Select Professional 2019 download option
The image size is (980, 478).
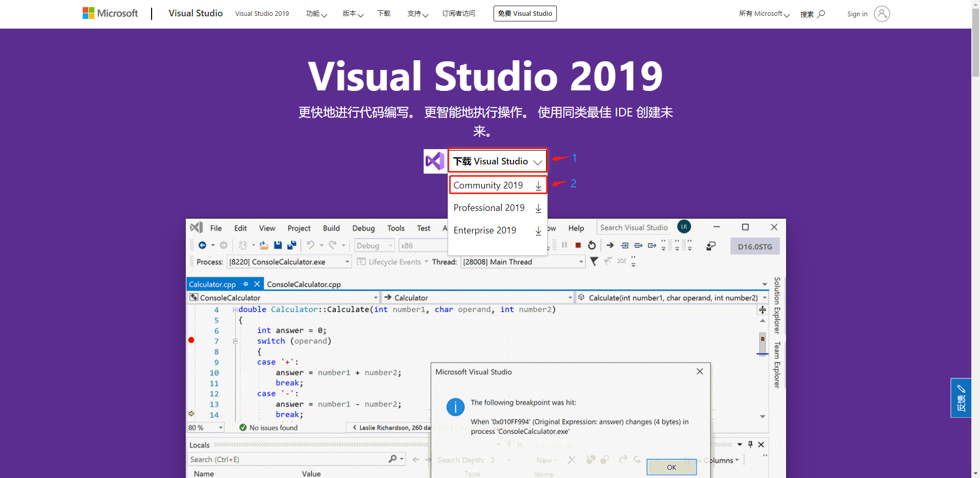[497, 208]
